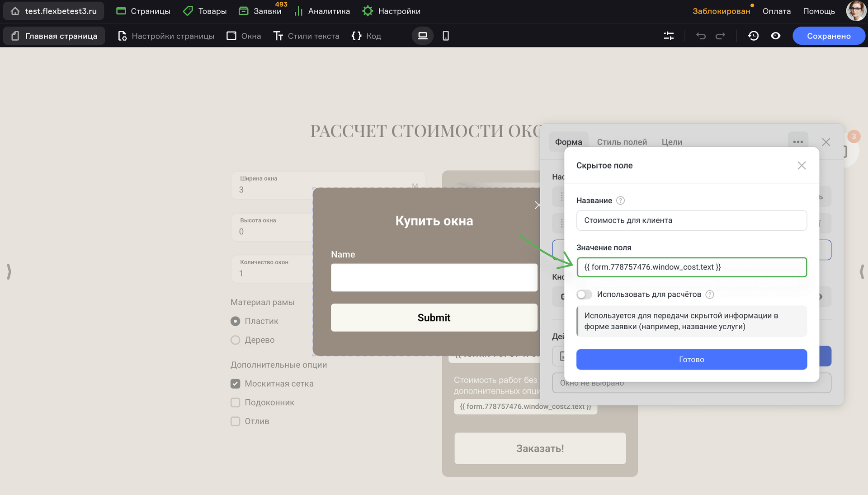Switch to desktop view icon
The width and height of the screenshot is (868, 495).
422,36
